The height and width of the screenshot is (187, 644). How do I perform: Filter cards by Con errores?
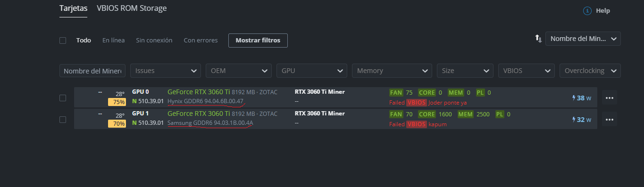tap(201, 41)
